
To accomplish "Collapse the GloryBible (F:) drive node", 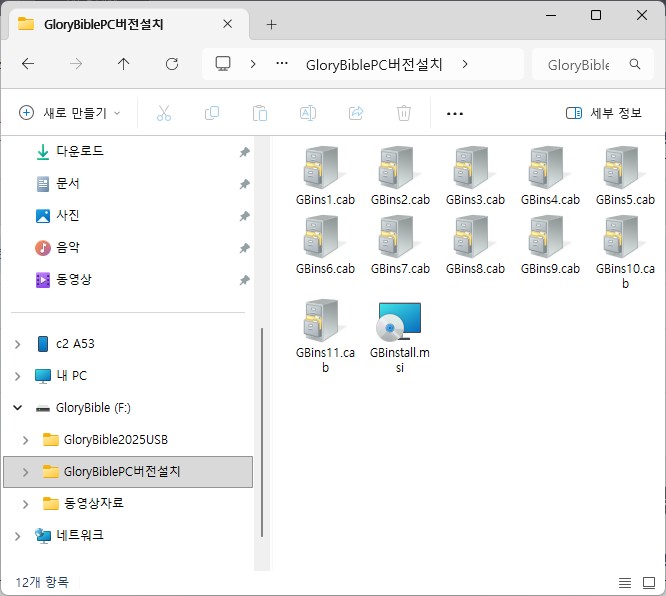I will (x=17, y=408).
